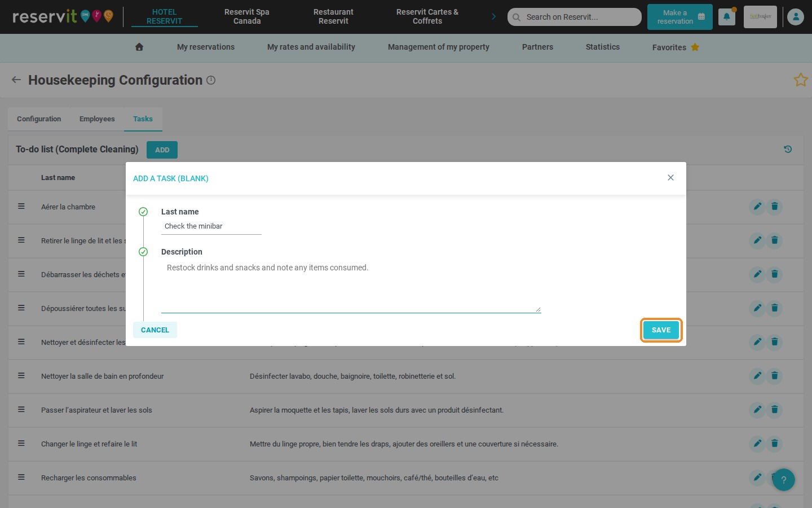Click the Make a reservation button

point(679,17)
